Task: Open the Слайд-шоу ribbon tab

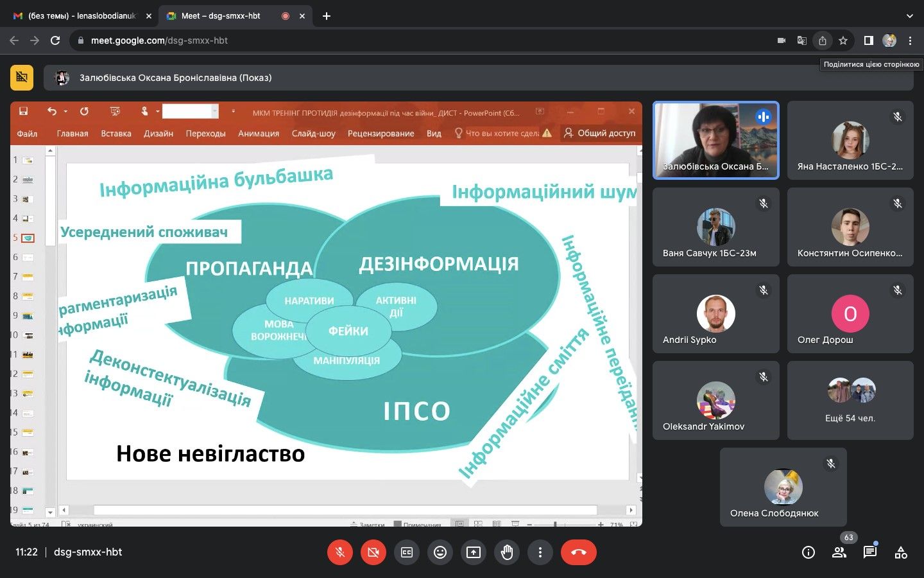Action: [x=314, y=134]
